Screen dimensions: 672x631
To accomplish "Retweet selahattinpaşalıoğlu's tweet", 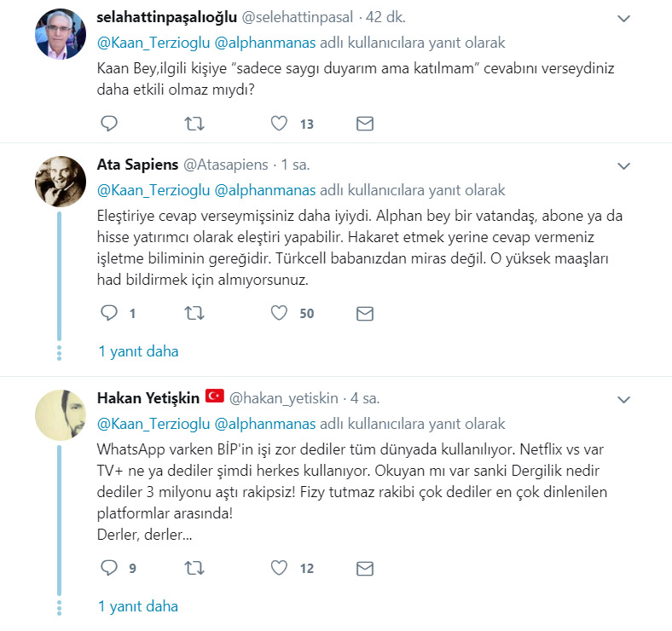I will [194, 124].
